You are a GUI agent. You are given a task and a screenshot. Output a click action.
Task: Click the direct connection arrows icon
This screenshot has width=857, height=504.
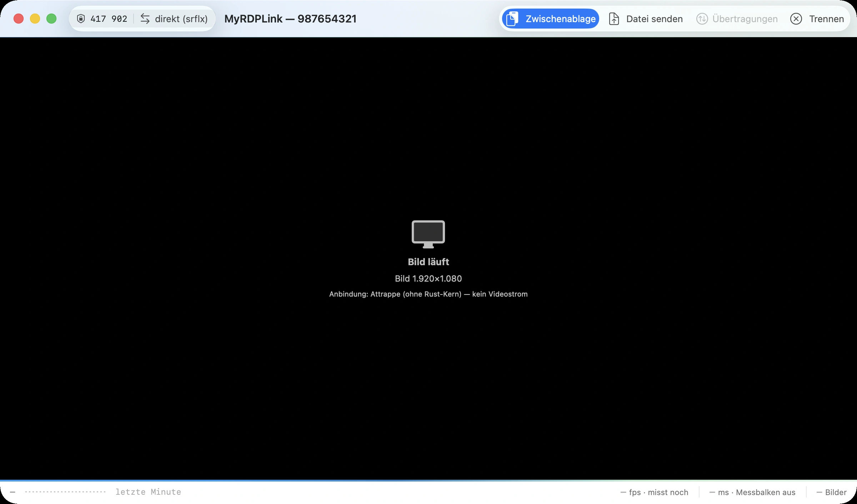[x=145, y=19]
